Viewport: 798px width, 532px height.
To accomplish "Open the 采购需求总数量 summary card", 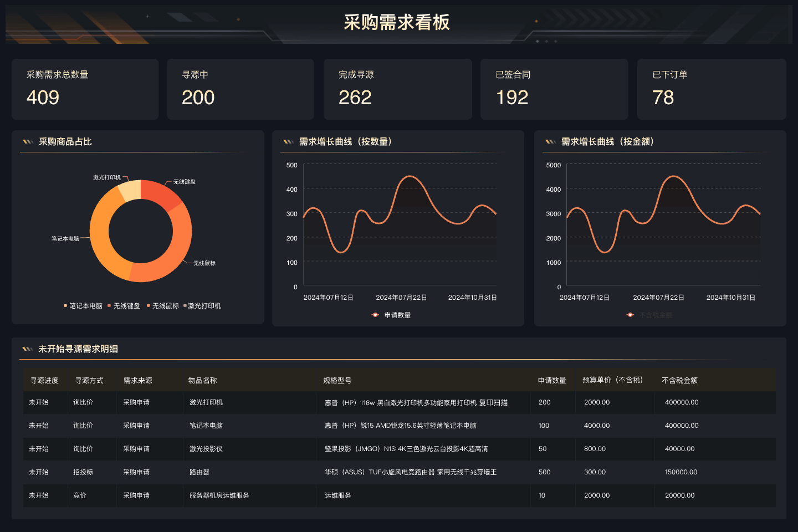I will click(85, 89).
